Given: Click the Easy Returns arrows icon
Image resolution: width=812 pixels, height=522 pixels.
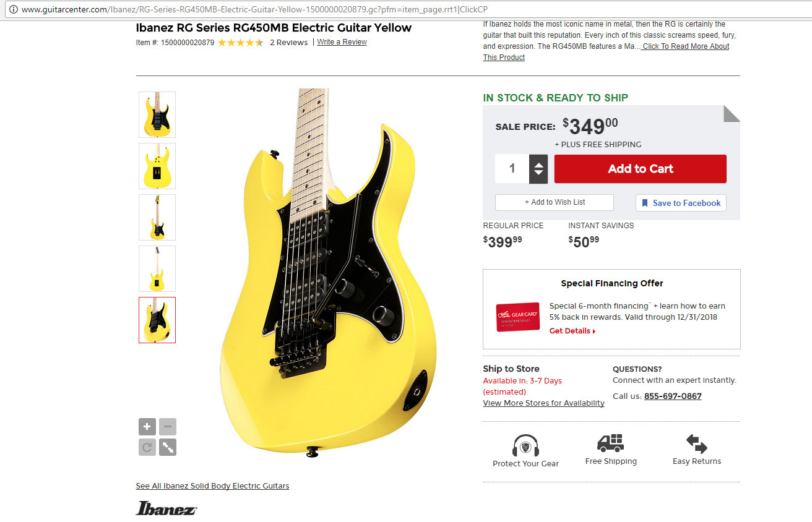Looking at the screenshot, I should 697,443.
